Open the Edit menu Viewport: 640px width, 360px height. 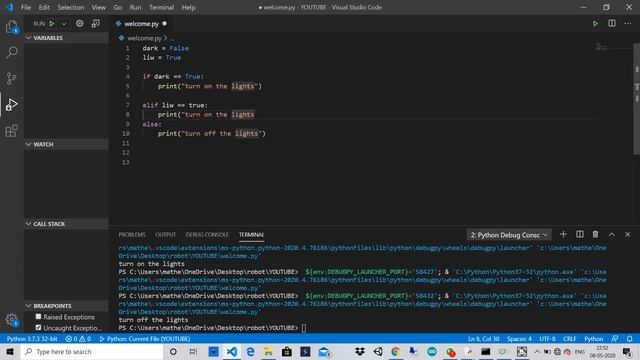pyautogui.click(x=44, y=7)
